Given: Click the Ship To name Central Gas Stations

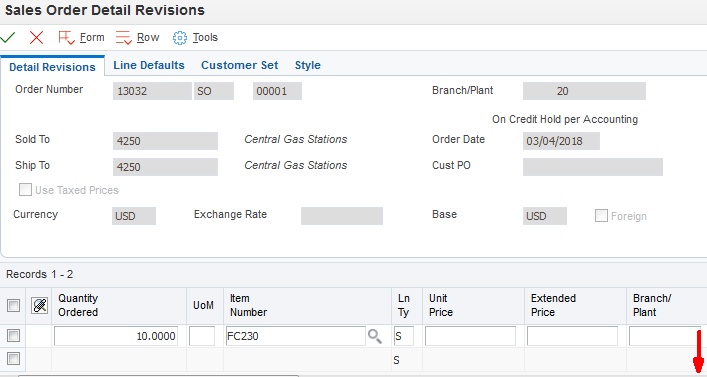Looking at the screenshot, I should pos(296,166).
